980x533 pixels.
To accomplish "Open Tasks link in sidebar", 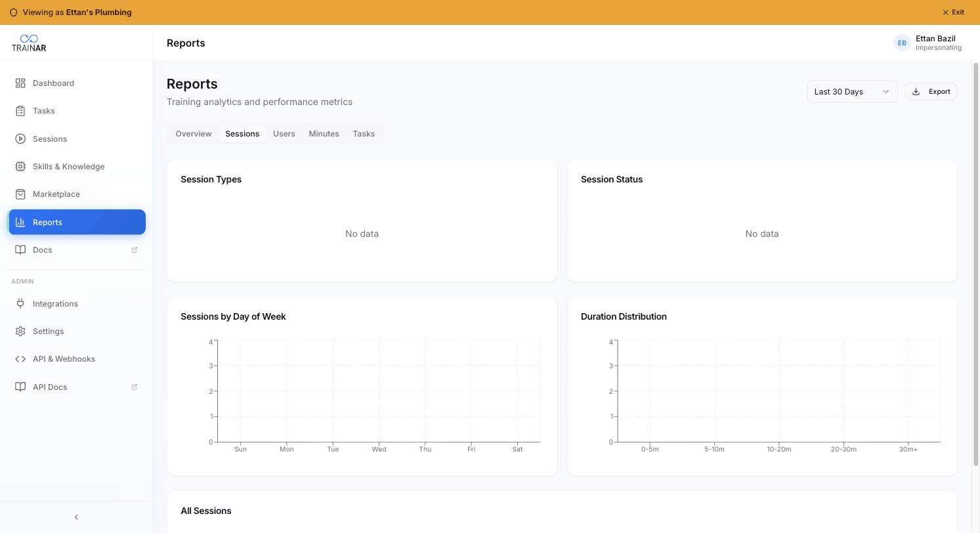I will tap(77, 111).
